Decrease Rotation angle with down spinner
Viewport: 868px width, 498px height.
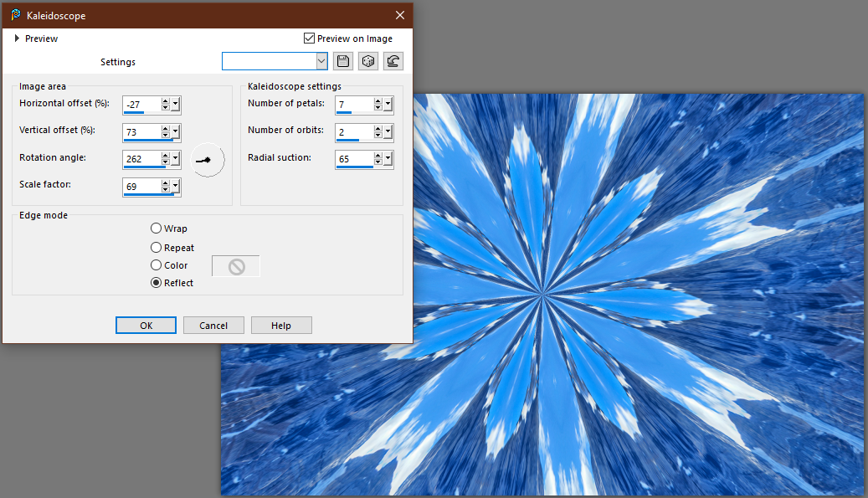click(x=166, y=162)
